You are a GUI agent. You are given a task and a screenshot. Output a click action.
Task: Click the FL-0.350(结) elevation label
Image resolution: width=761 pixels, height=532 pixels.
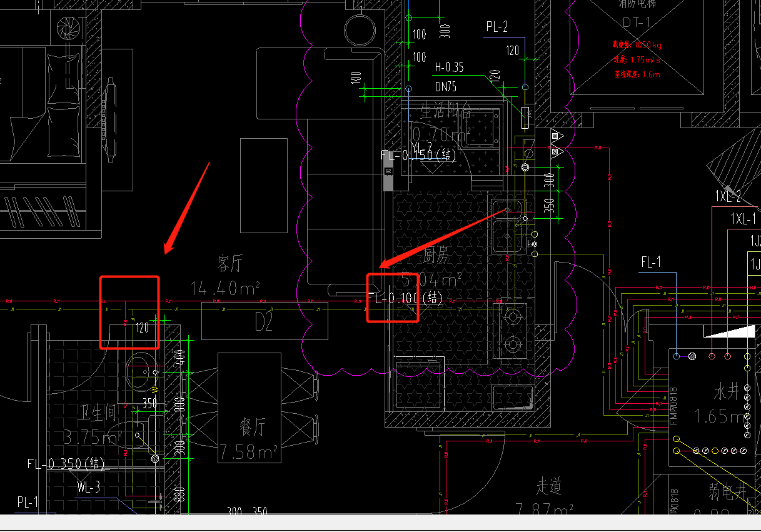[66, 464]
